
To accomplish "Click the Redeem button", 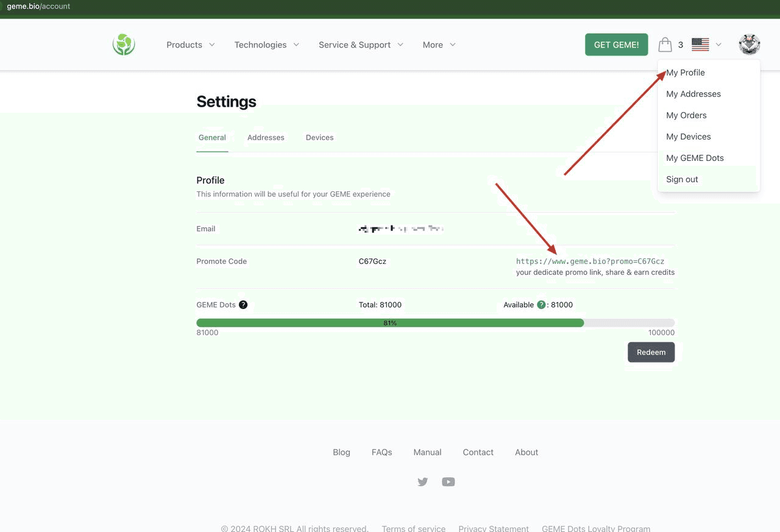I will (651, 352).
